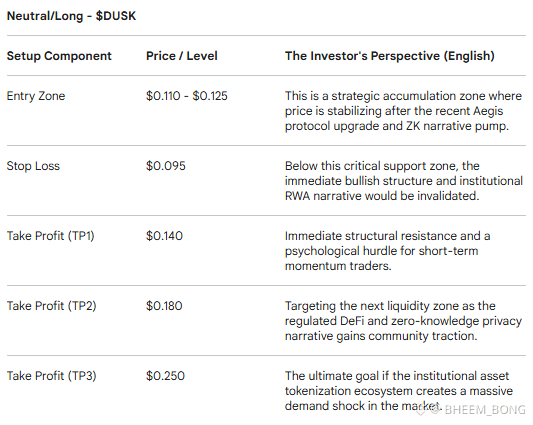Click the institutional asset tokenization description
The height and width of the screenshot is (425, 533).
pos(399,391)
